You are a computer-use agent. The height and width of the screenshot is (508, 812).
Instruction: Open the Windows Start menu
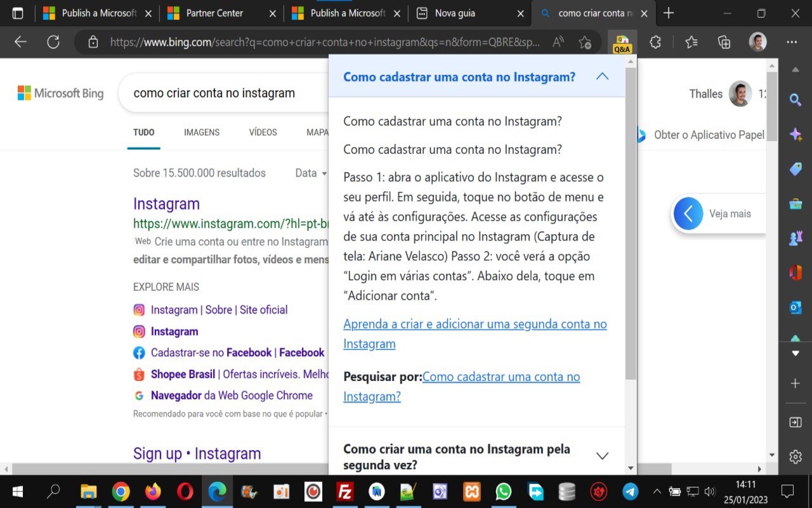point(18,491)
